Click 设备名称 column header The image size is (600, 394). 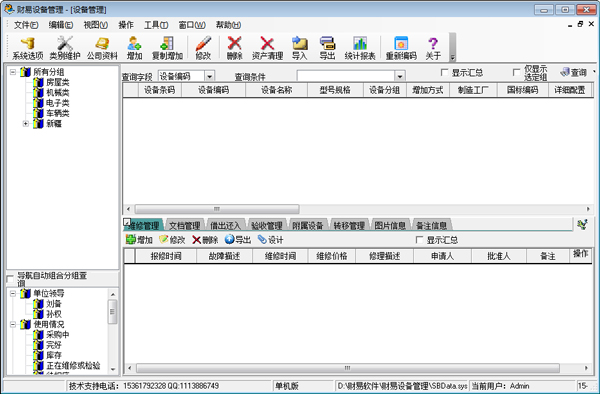(x=276, y=90)
